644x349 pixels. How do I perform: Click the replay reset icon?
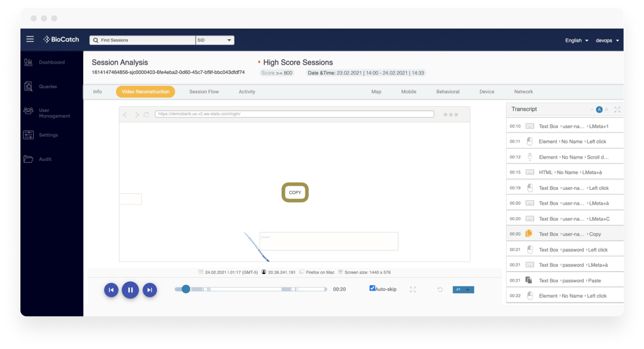pyautogui.click(x=440, y=289)
